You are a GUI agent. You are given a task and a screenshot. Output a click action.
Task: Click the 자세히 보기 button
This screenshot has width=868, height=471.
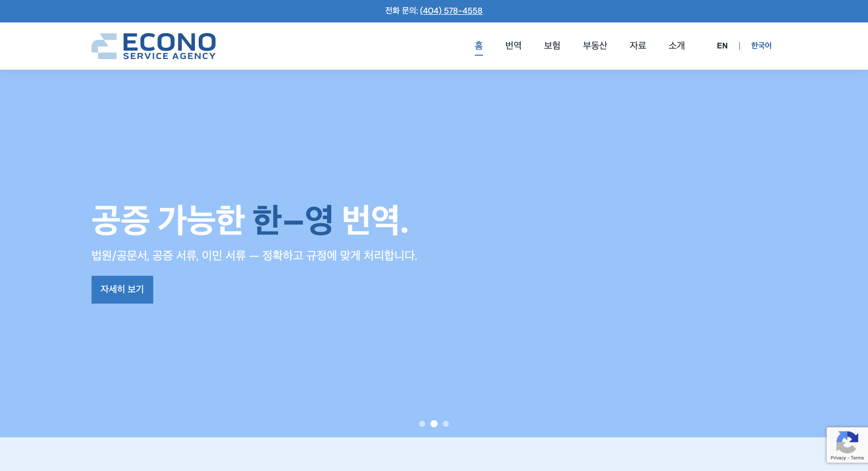(x=122, y=289)
